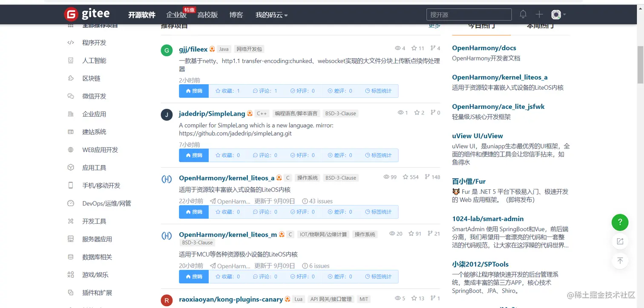The height and width of the screenshot is (308, 644).
Task: Click 收藏 under gjj/fileex
Action: [x=227, y=91]
